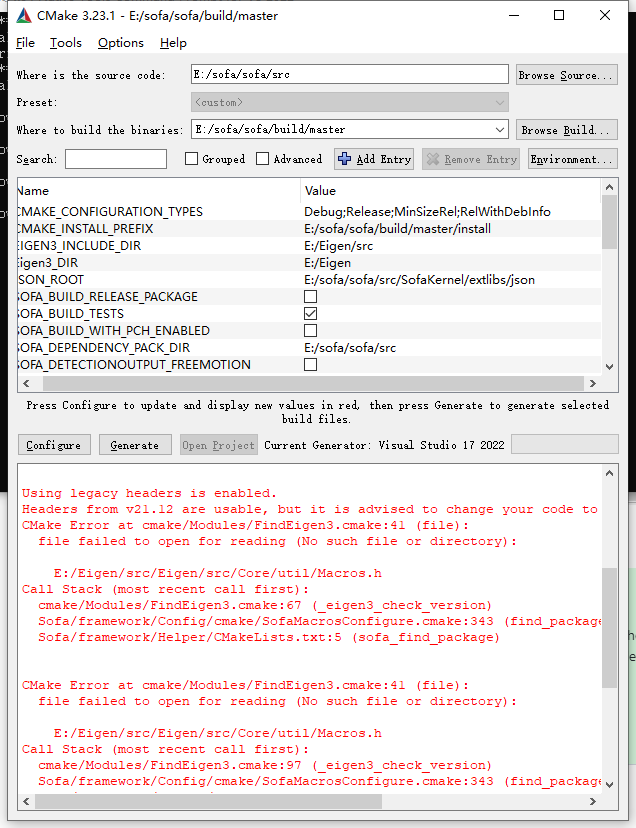The height and width of the screenshot is (828, 636).
Task: Click the Search input field
Action: [x=116, y=159]
